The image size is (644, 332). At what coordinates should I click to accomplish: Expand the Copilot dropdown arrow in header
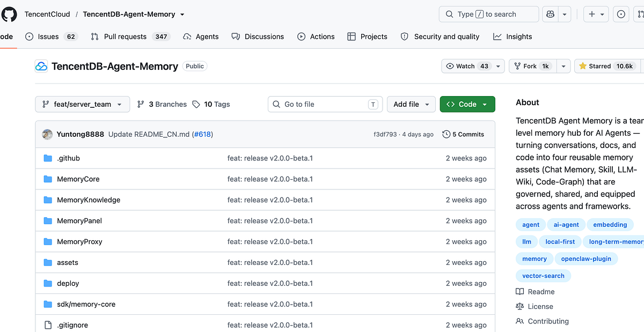click(565, 14)
